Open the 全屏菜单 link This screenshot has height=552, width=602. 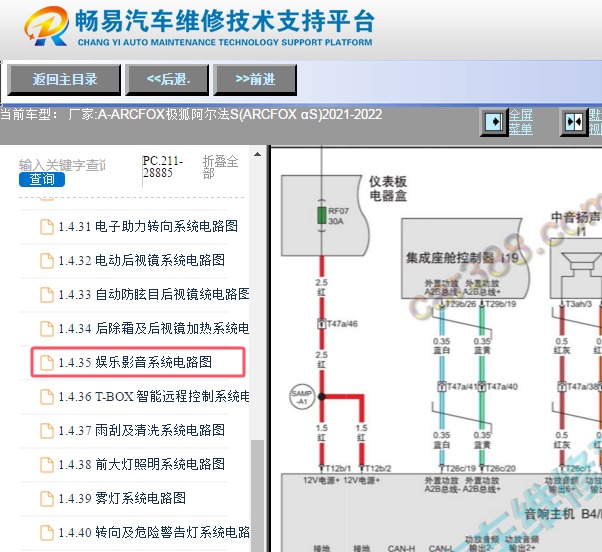521,122
